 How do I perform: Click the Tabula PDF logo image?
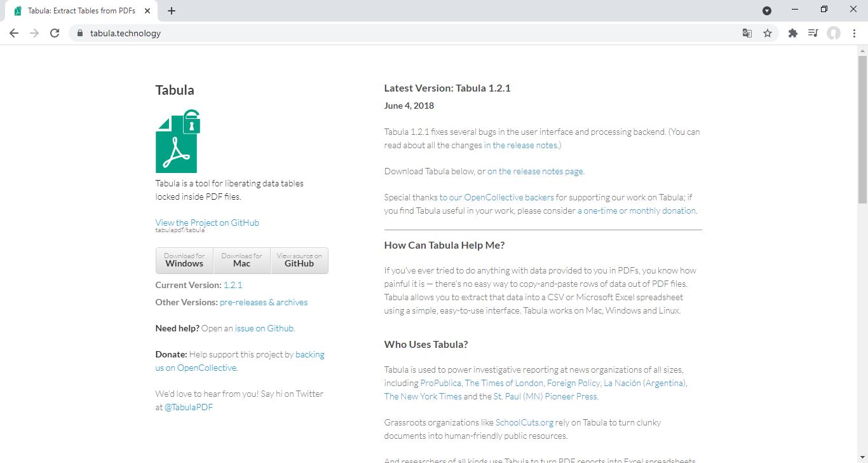click(x=177, y=141)
